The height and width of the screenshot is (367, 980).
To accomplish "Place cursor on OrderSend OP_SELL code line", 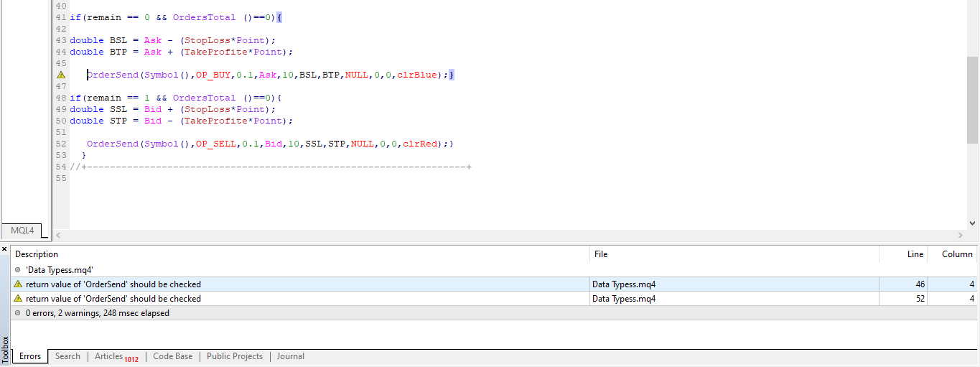I will (x=270, y=144).
